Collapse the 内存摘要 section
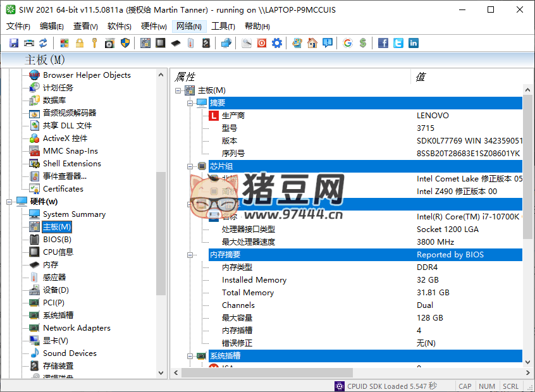Viewport: 535px width, 392px height. 190,255
